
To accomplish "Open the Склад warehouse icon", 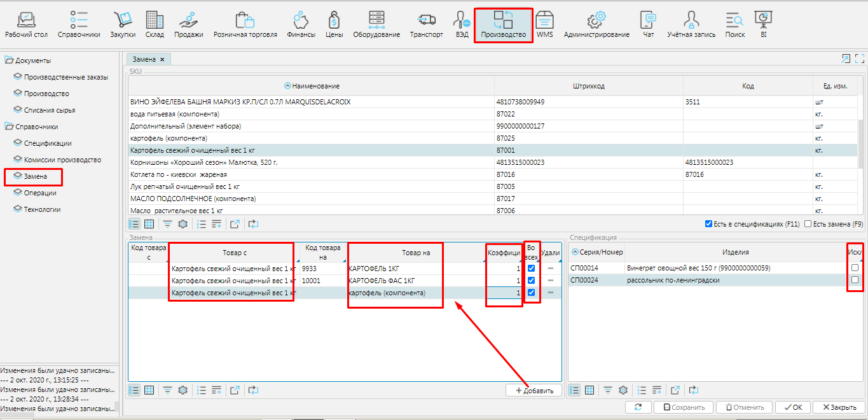I will (155, 20).
